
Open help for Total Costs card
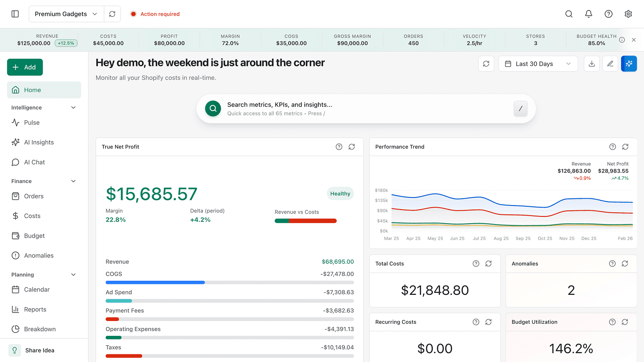coord(476,263)
